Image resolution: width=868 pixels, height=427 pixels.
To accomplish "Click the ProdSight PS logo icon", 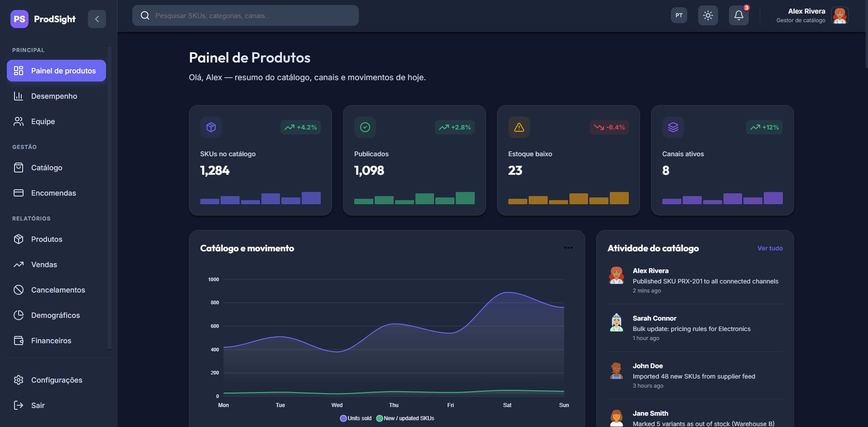I will [19, 19].
